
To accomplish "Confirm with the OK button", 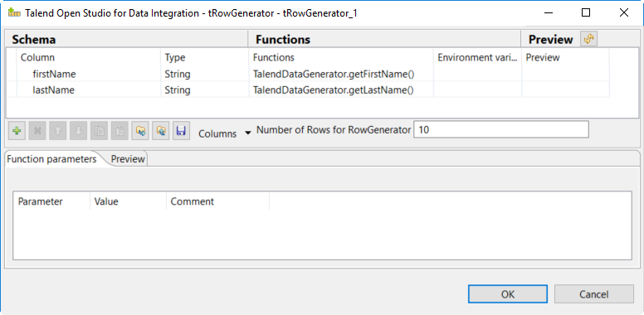I will pyautogui.click(x=508, y=294).
